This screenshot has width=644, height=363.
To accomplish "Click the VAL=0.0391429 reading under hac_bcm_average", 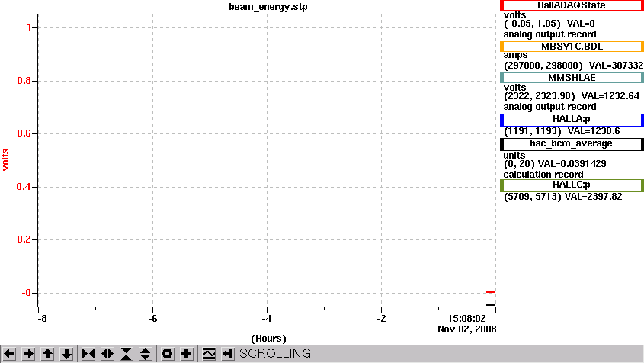I will pos(572,164).
